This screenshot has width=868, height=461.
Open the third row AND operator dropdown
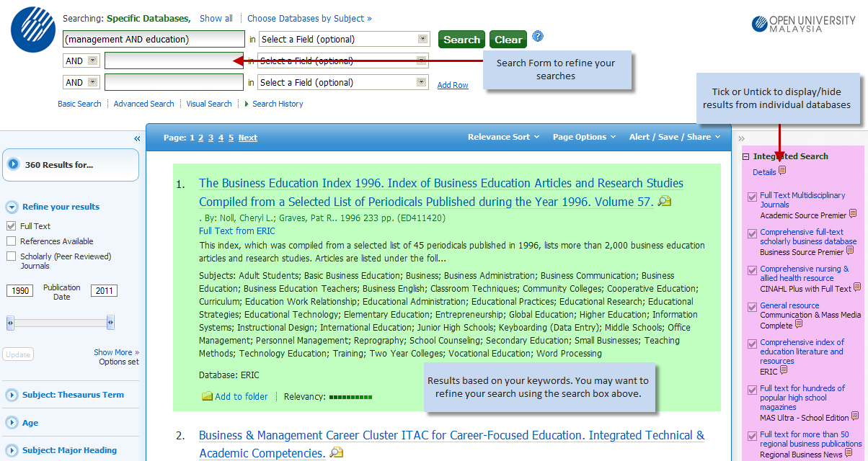pos(81,82)
